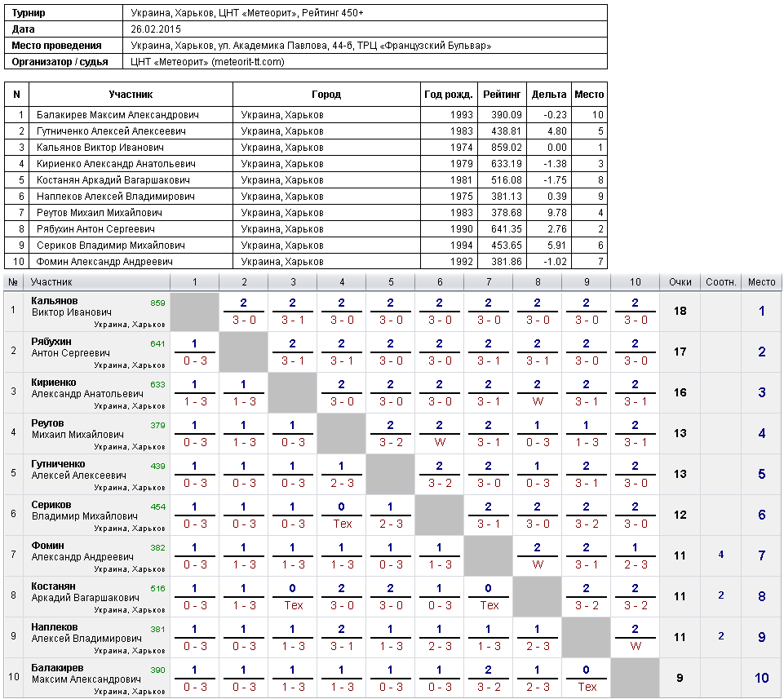784x699 pixels.
Task: Open Кириенко name in crosstable row 3
Action: point(54,382)
